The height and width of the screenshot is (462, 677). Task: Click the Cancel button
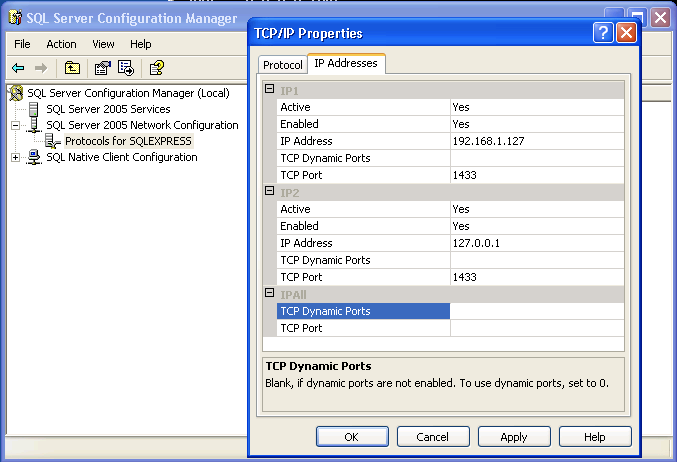click(433, 437)
